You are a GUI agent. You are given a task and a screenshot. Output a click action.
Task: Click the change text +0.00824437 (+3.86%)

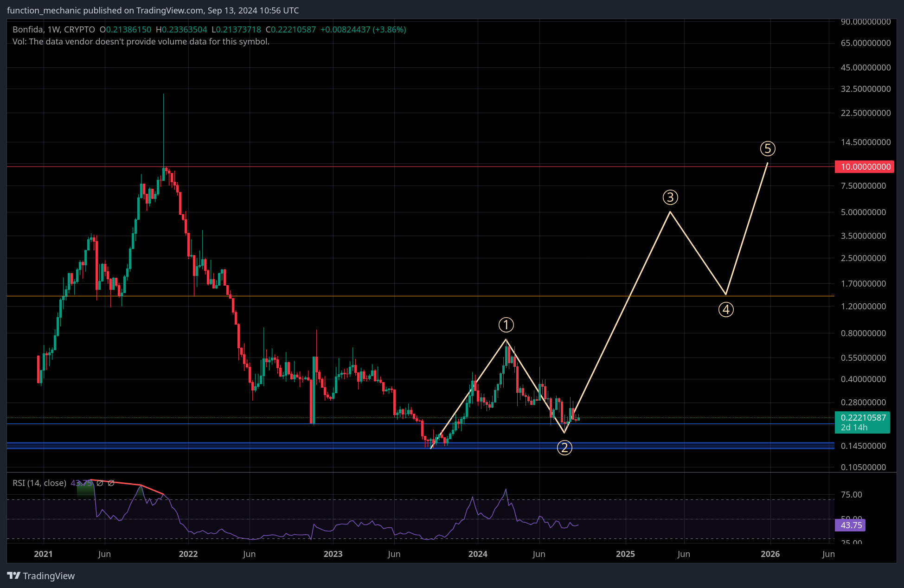tap(363, 30)
